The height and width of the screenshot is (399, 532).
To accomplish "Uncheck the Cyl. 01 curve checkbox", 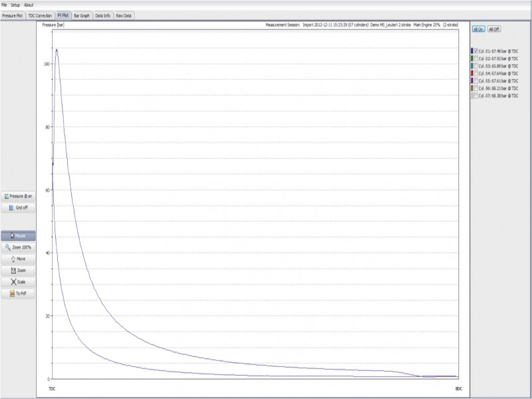I will (476, 51).
